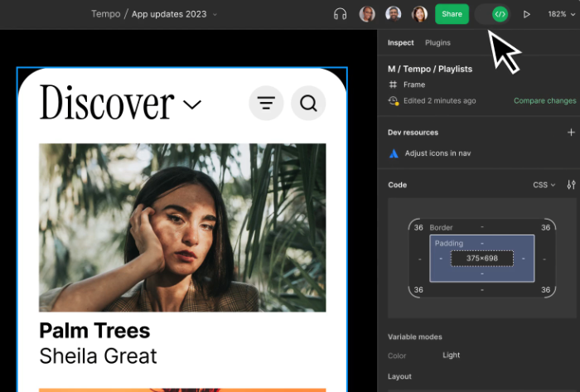This screenshot has height=392, width=580.
Task: Select the third collaborator avatar
Action: [x=419, y=14]
